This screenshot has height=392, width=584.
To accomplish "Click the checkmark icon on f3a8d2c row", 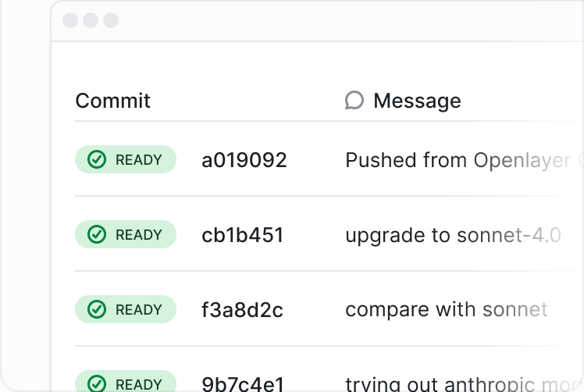I will [x=97, y=309].
